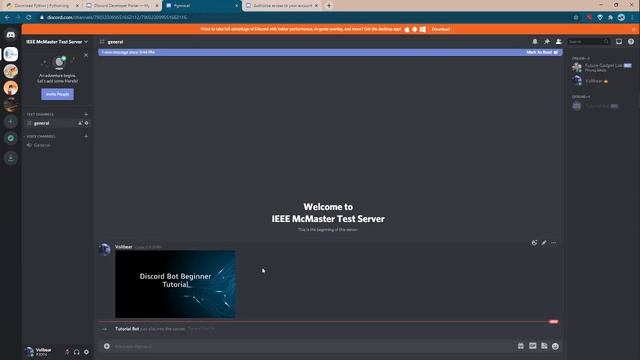Expand the IEEE McMaster Test Server menu

(57, 42)
